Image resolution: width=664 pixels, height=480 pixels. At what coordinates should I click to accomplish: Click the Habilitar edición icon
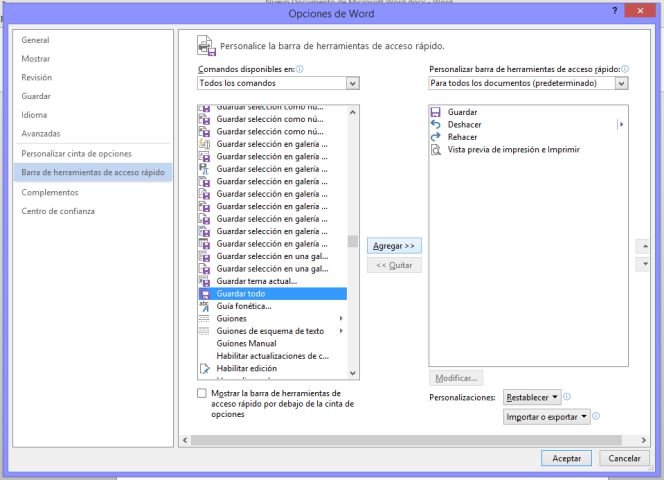[x=205, y=369]
